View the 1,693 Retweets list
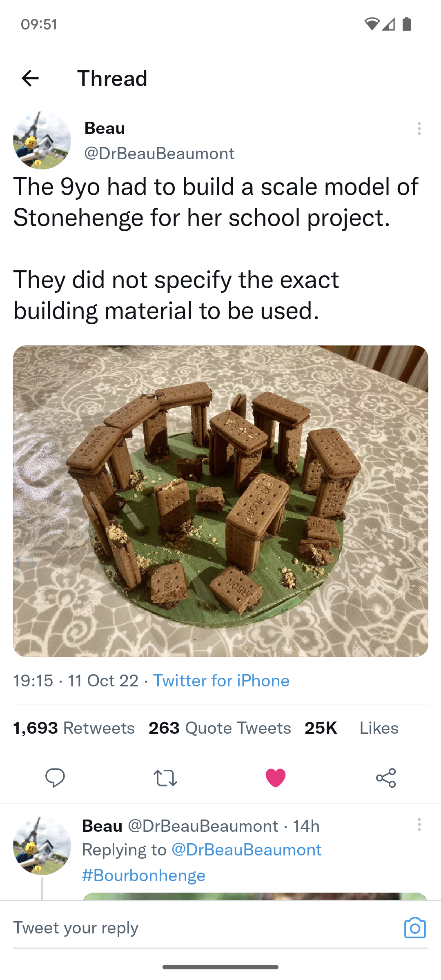 tap(74, 728)
